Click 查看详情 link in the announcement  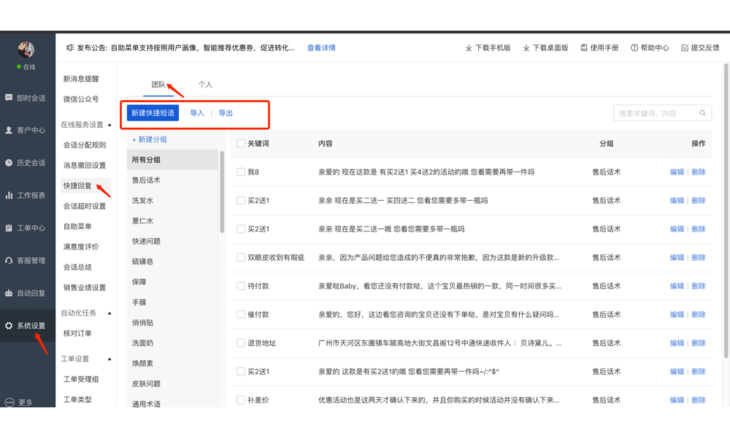click(x=321, y=48)
